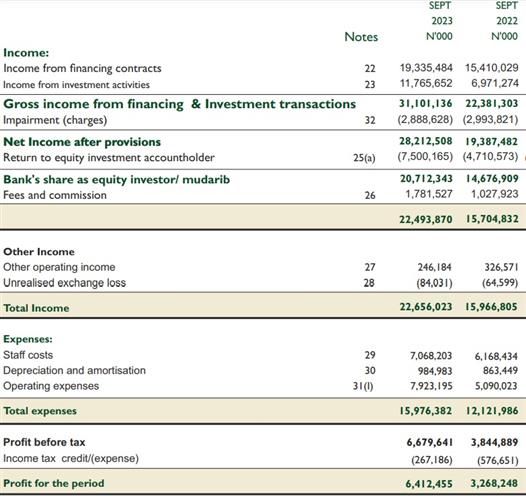Click the Fees and commission note 26
The width and height of the screenshot is (526, 496).
click(370, 195)
